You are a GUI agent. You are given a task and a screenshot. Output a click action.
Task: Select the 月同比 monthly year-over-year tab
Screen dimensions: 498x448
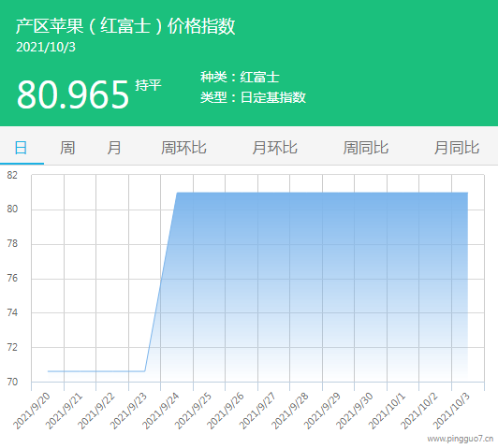tap(457, 148)
